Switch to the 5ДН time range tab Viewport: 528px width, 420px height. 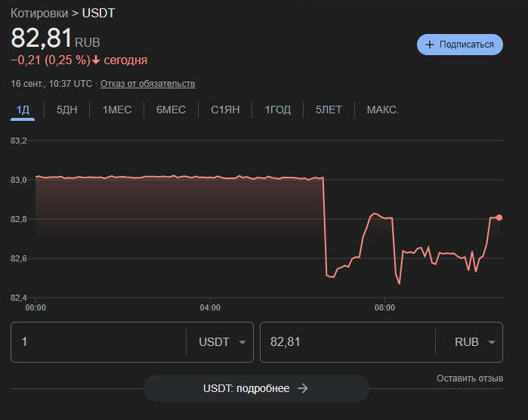tap(66, 110)
